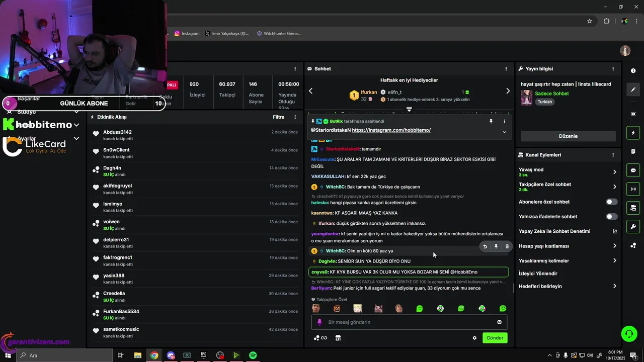Viewport: 644px width, 362px height.
Task: Delete the hovered WitchBC chat message
Action: (507, 246)
